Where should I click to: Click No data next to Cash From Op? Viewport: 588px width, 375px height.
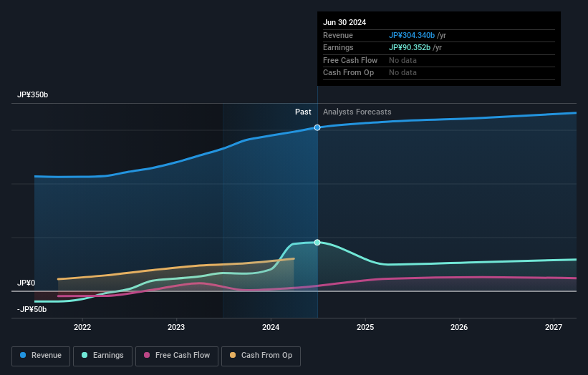[403, 73]
